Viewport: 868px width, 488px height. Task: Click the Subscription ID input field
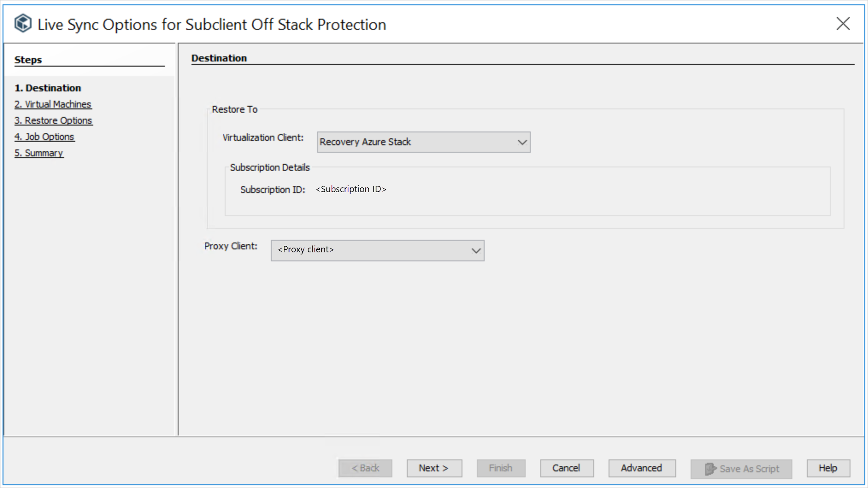[x=352, y=189]
